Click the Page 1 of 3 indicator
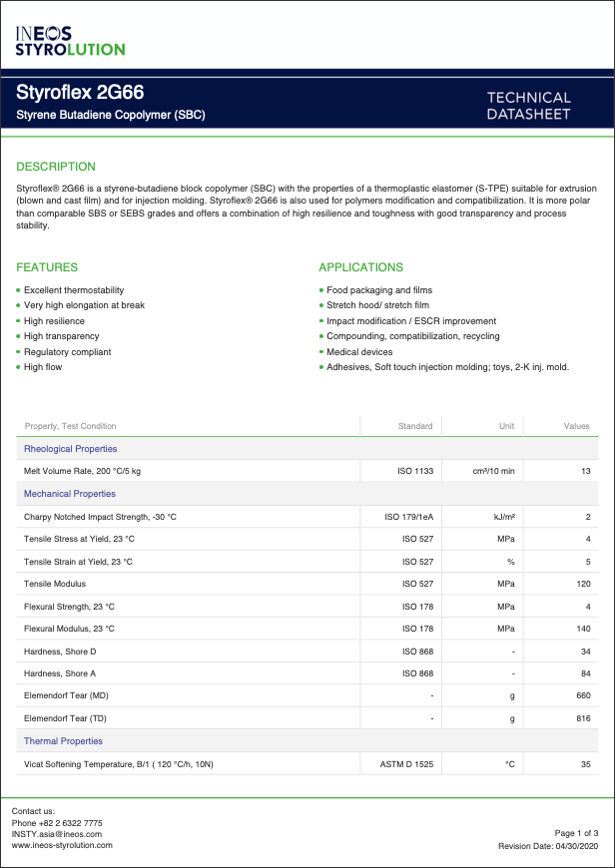The width and height of the screenshot is (615, 868). coord(576,833)
